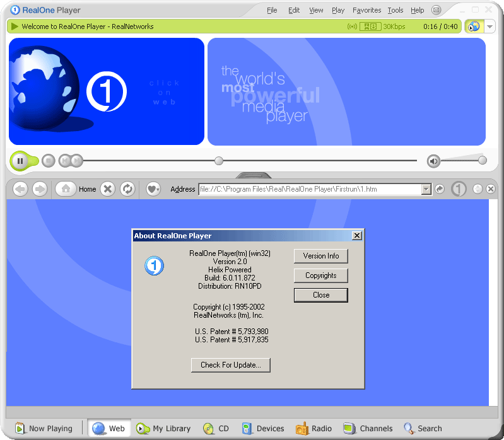Click the RealOne logo in About dialog
The height and width of the screenshot is (440, 504).
point(155,265)
